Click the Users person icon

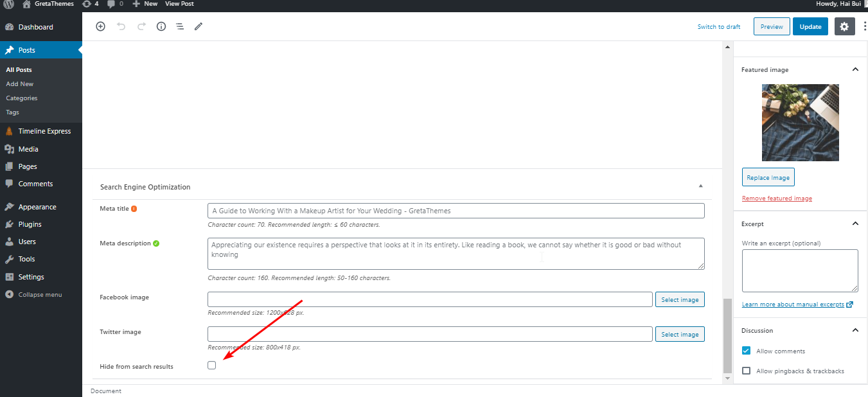(x=9, y=242)
